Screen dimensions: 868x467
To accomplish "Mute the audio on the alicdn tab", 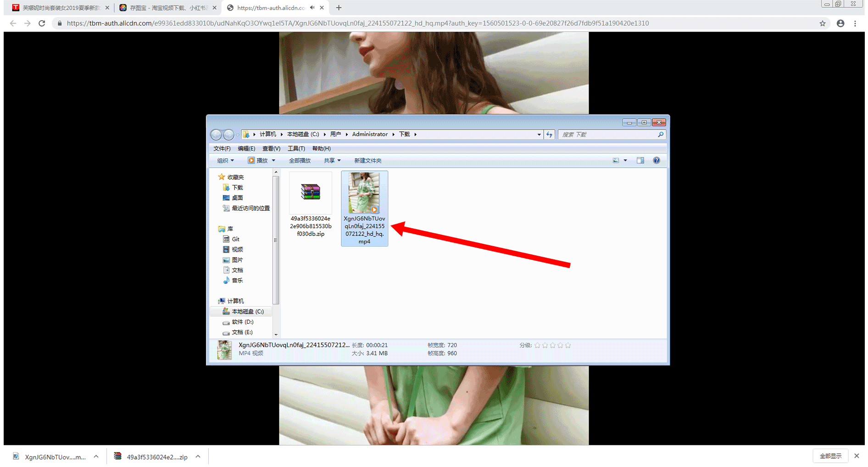I will [312, 8].
